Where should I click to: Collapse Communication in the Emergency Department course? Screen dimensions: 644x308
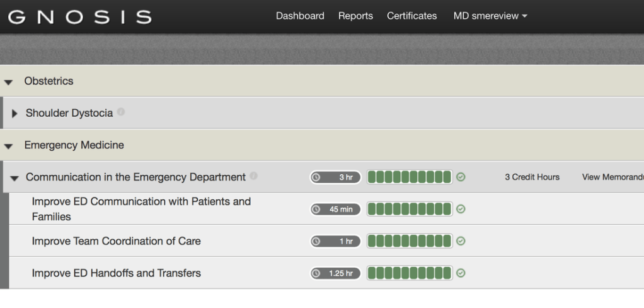click(15, 178)
